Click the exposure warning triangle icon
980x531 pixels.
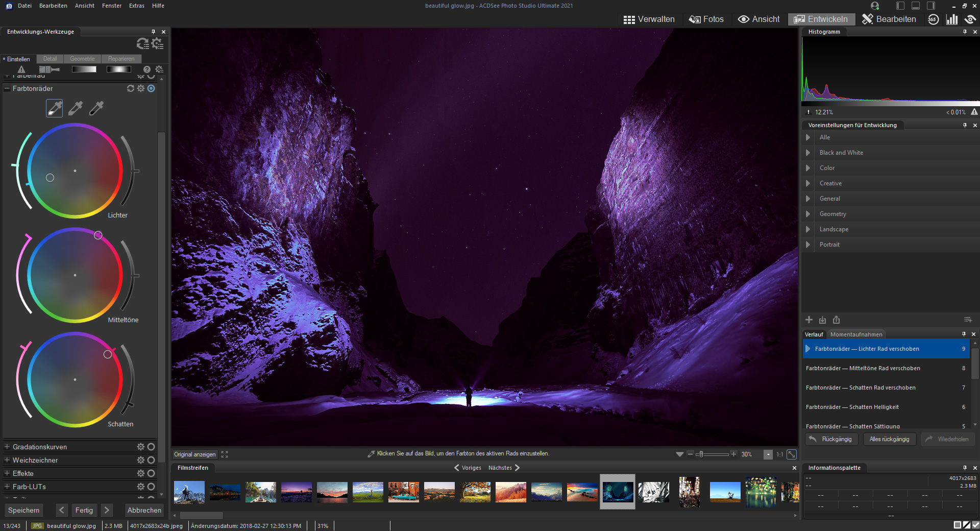coord(21,69)
